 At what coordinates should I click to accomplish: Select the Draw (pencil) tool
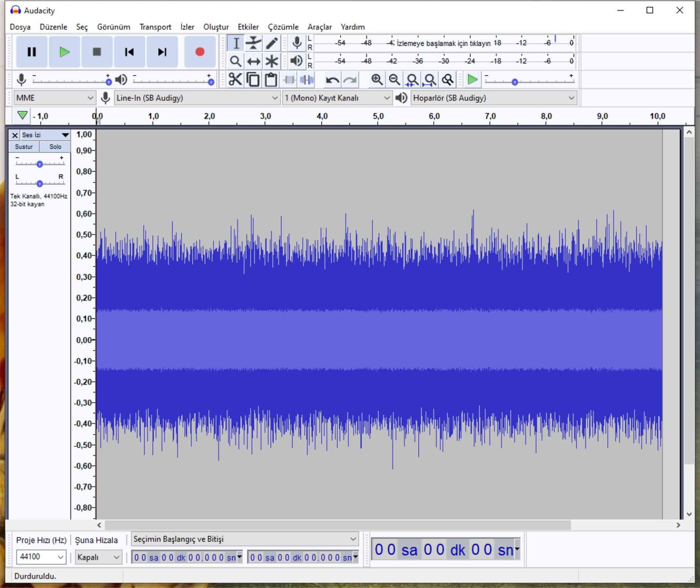271,43
